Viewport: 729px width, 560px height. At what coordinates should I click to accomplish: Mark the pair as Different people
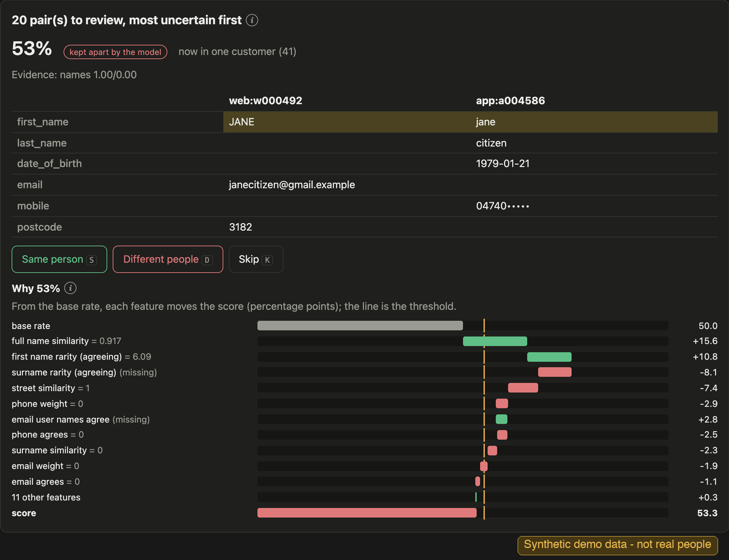tap(168, 259)
